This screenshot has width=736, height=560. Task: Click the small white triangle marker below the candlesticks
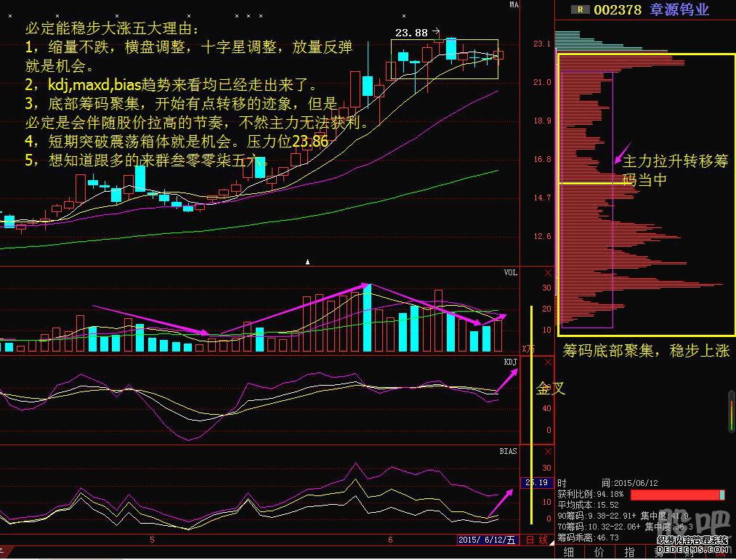307,262
